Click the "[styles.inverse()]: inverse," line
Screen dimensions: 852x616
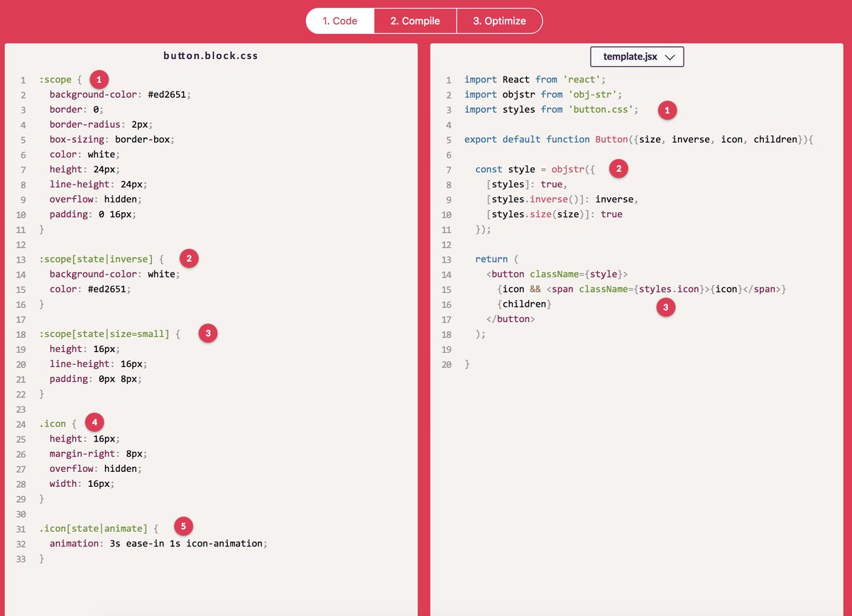(x=562, y=199)
